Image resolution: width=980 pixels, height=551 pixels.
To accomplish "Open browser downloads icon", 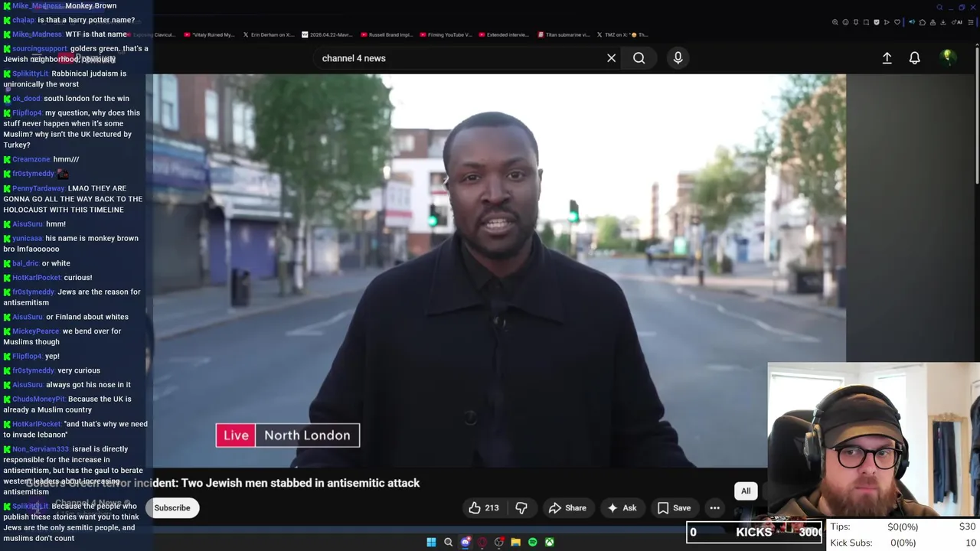I will 943,22.
